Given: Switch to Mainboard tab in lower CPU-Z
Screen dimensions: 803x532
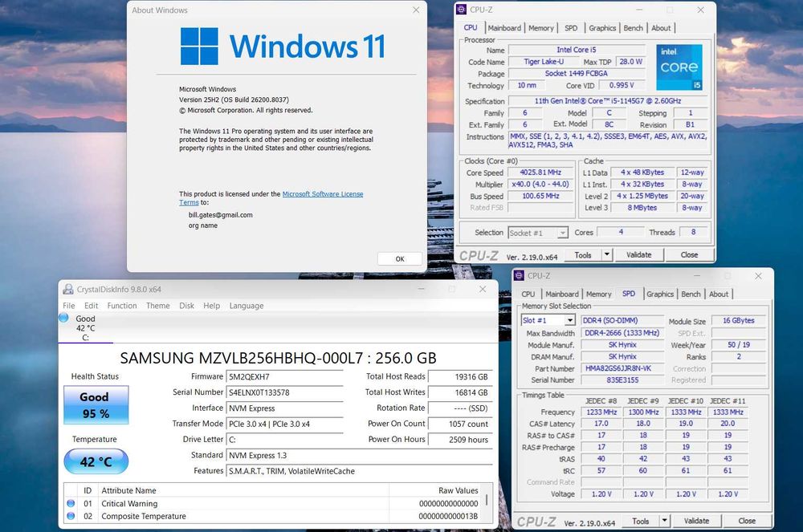Looking at the screenshot, I should [x=562, y=294].
